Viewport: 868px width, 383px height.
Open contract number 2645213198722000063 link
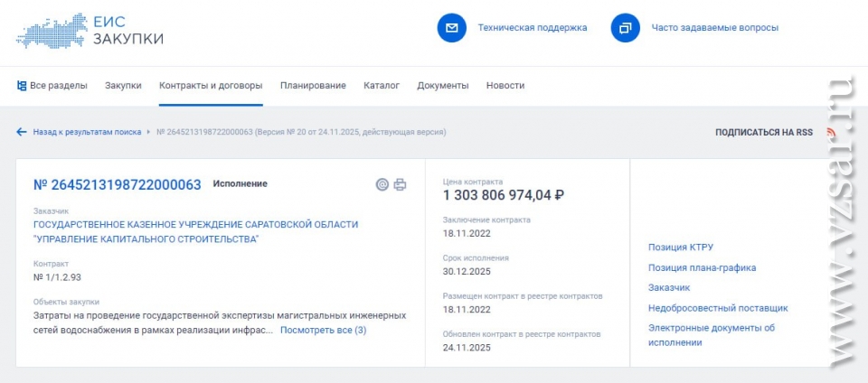pos(117,184)
